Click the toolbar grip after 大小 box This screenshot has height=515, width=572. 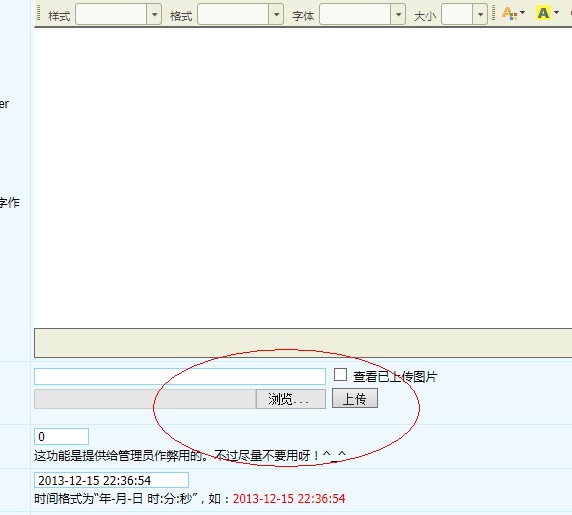point(494,13)
